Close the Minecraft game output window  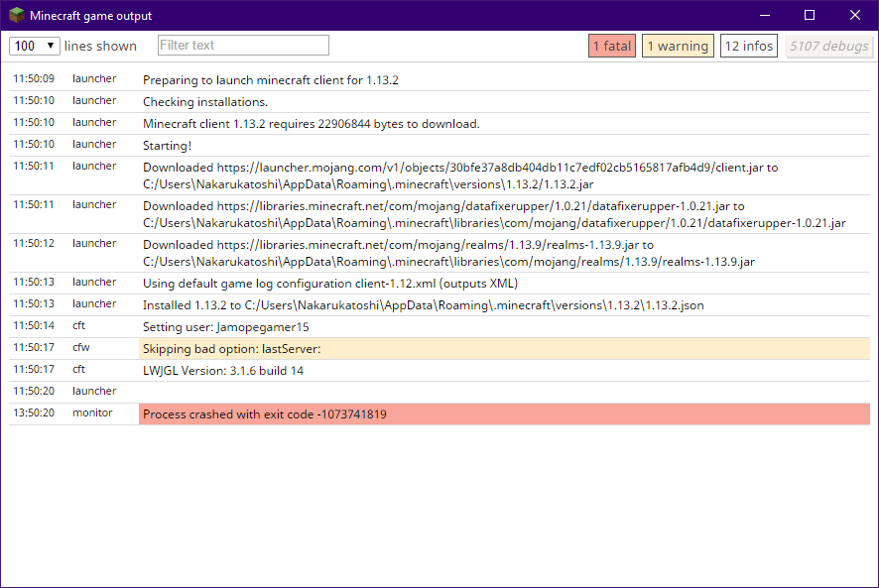[855, 15]
